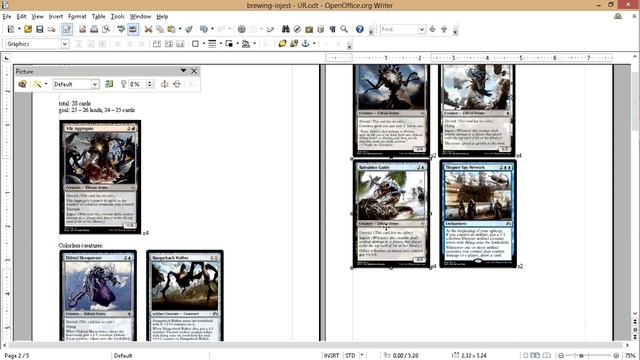Open the Graphics style dropdown
The image size is (640, 360).
pyautogui.click(x=65, y=44)
